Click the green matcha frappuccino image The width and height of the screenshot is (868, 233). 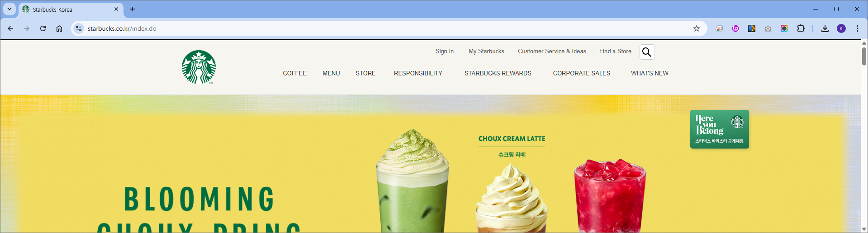413,181
